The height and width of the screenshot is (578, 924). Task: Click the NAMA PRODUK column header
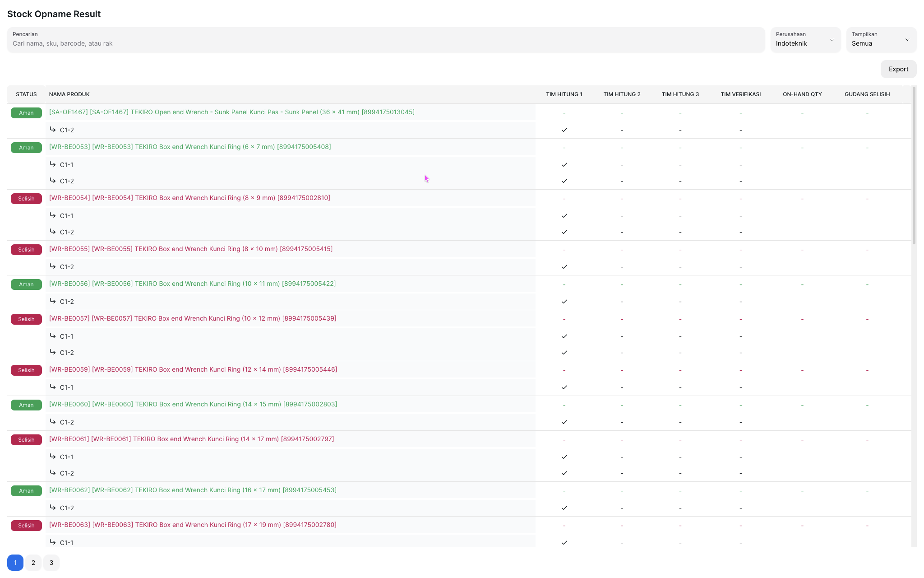point(69,94)
